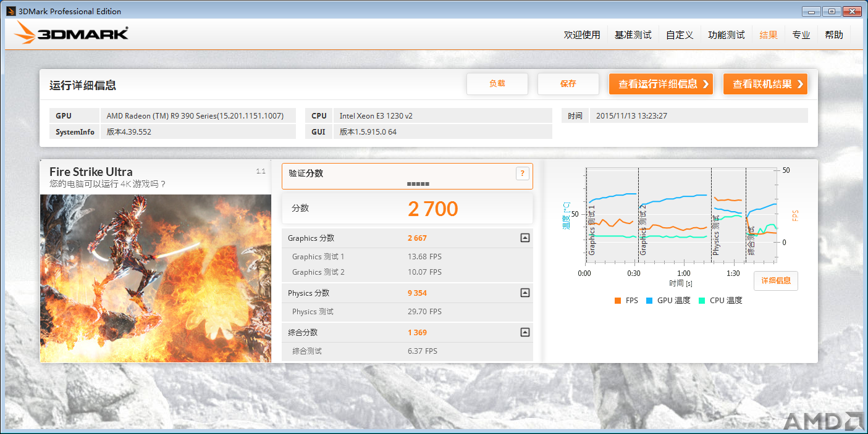
Task: Close the 3DMark window
Action: click(x=852, y=11)
